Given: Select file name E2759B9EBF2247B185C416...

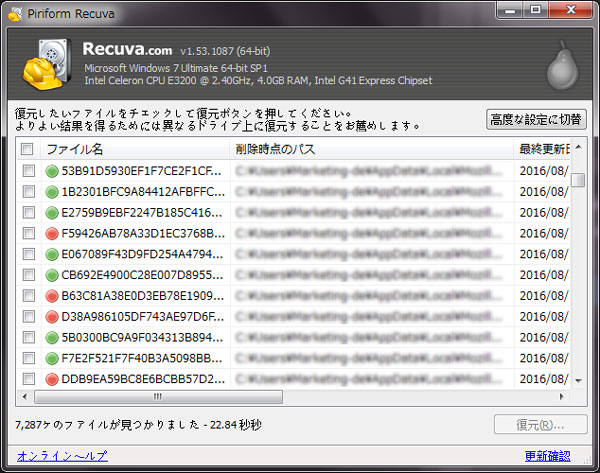Looking at the screenshot, I should 142,212.
